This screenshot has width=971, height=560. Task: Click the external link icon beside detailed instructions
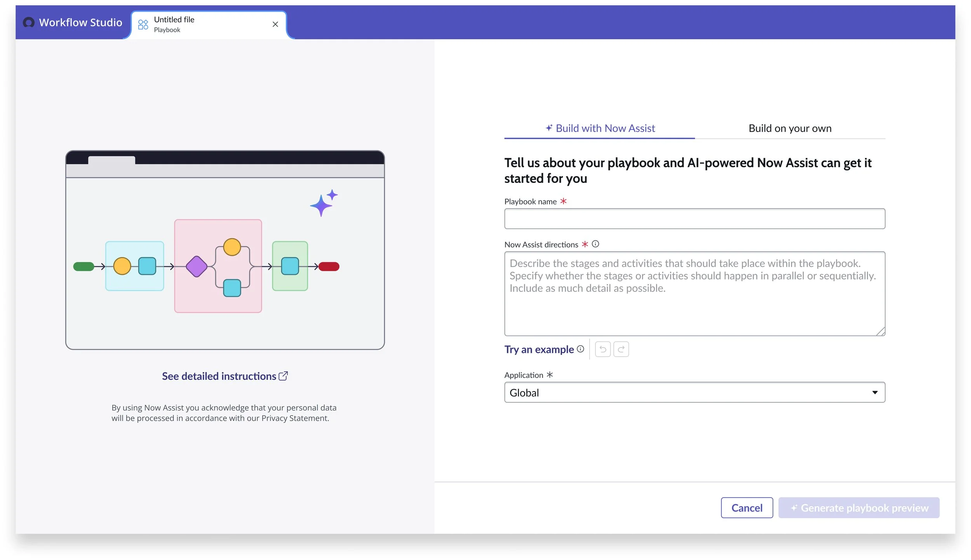click(283, 375)
